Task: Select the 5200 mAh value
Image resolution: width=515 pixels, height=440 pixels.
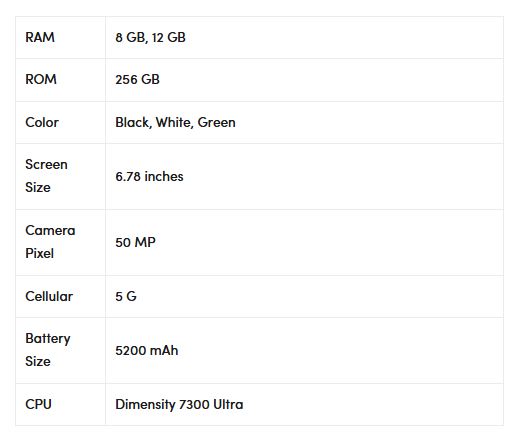Action: pos(147,350)
